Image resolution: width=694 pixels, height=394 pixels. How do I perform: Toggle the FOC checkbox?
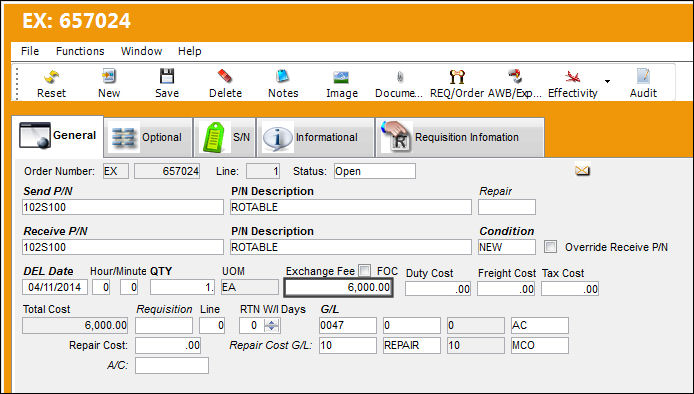pos(365,270)
